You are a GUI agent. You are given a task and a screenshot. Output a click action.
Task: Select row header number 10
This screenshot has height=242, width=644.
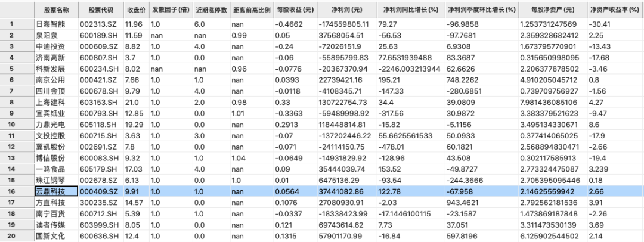[17, 124]
